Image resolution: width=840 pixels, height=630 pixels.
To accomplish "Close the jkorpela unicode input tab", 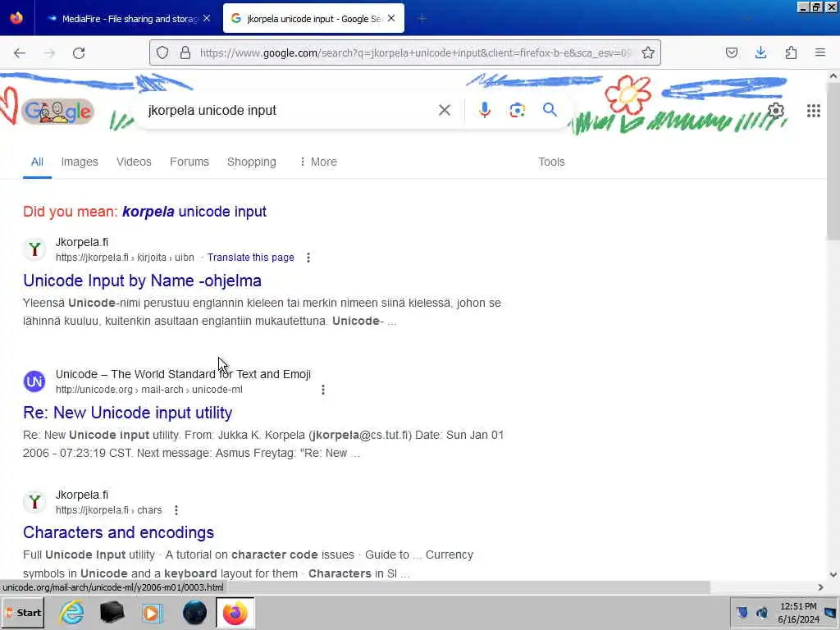I will tap(391, 19).
